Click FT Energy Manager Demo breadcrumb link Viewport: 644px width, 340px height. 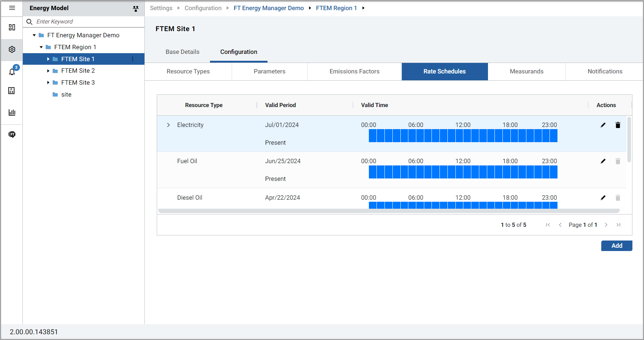click(269, 8)
